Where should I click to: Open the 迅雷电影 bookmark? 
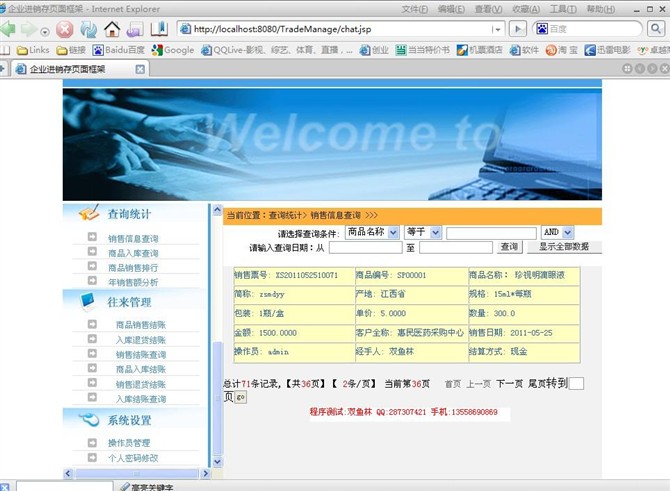point(607,50)
